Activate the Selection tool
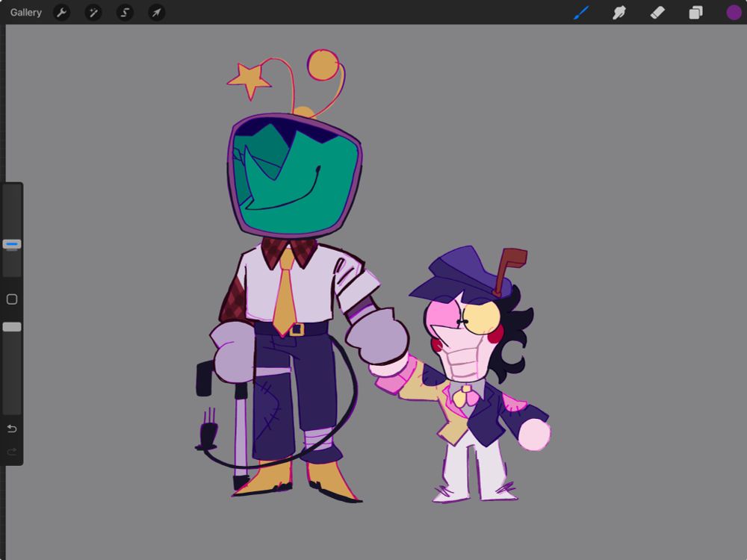The width and height of the screenshot is (747, 560). tap(125, 13)
